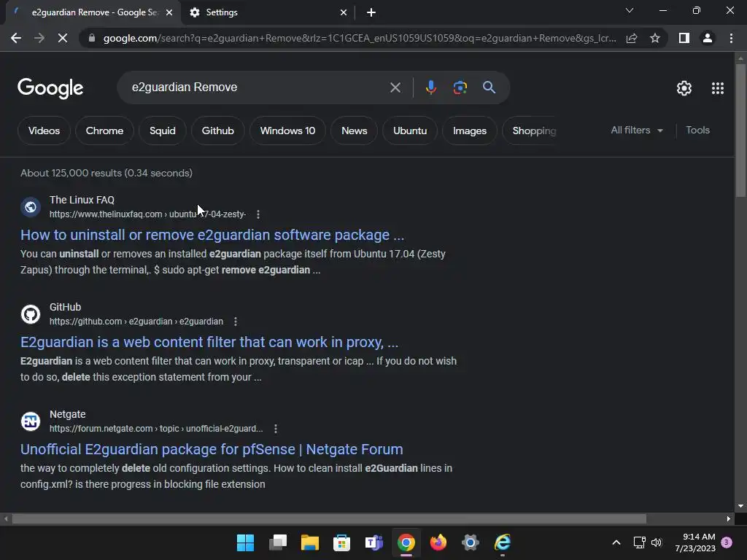The width and height of the screenshot is (747, 560).
Task: Filter results by Ubuntu
Action: 410,131
